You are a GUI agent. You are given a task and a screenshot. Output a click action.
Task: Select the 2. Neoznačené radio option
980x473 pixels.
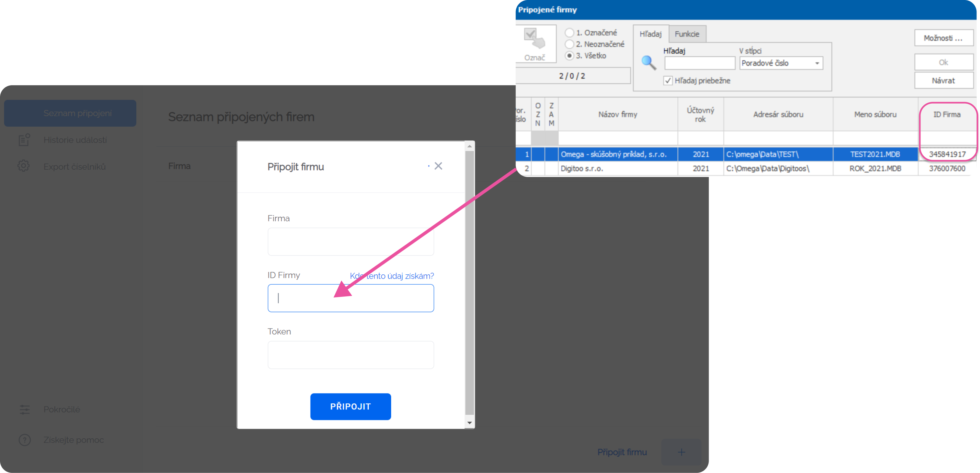pos(569,44)
